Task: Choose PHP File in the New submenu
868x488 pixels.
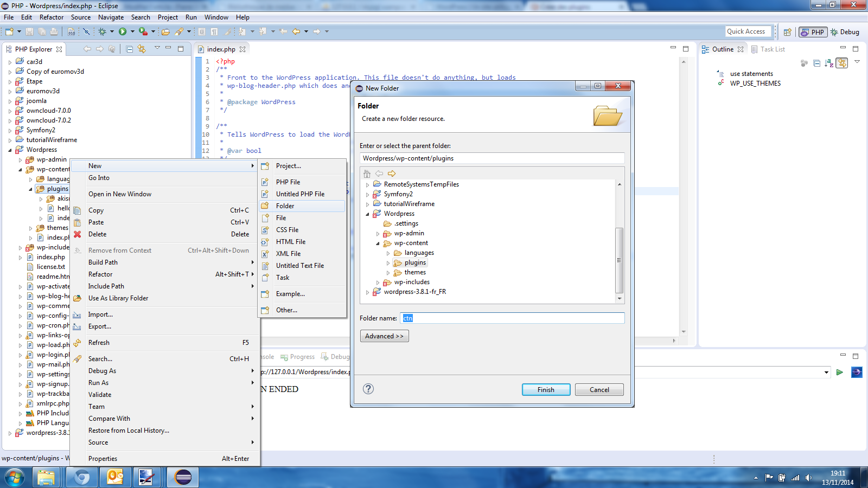Action: (302, 182)
